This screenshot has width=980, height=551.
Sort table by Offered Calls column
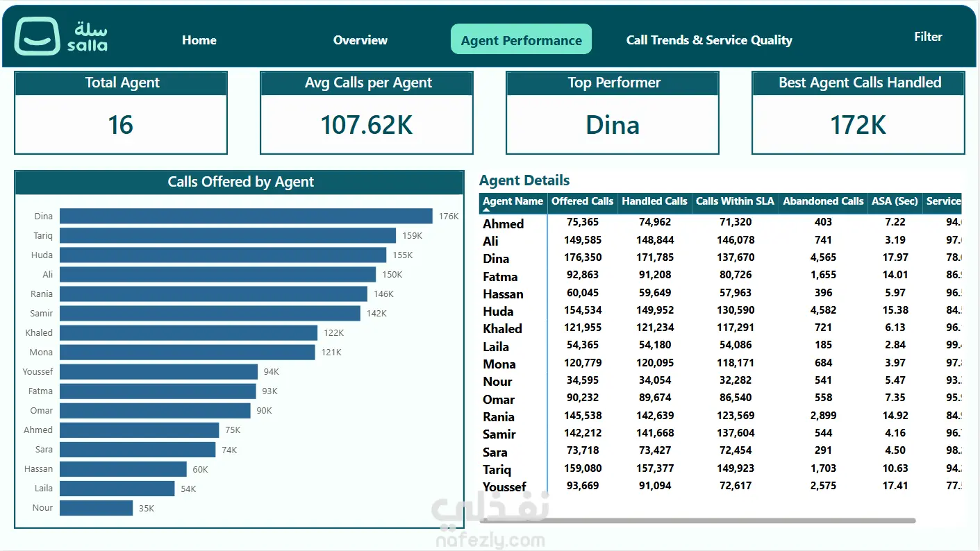pos(582,201)
